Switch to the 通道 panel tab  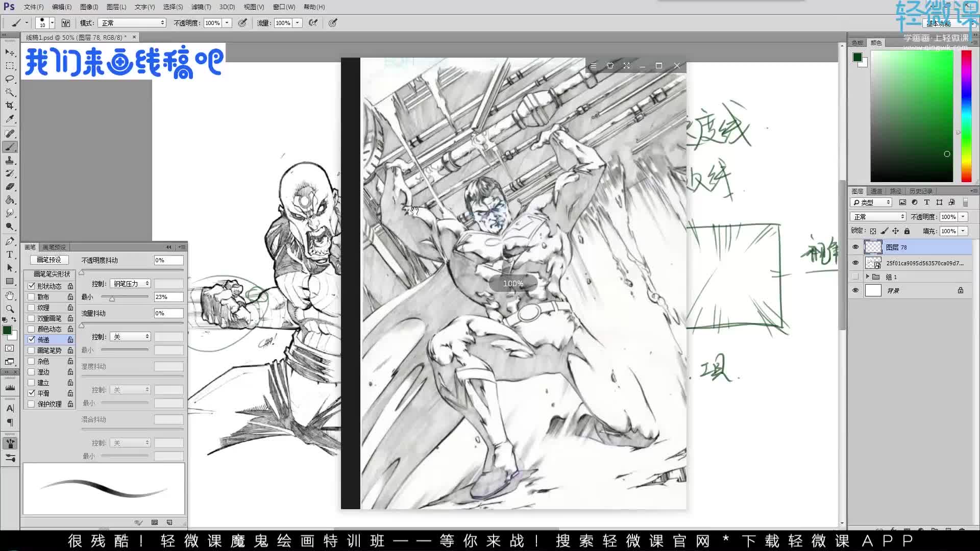876,191
